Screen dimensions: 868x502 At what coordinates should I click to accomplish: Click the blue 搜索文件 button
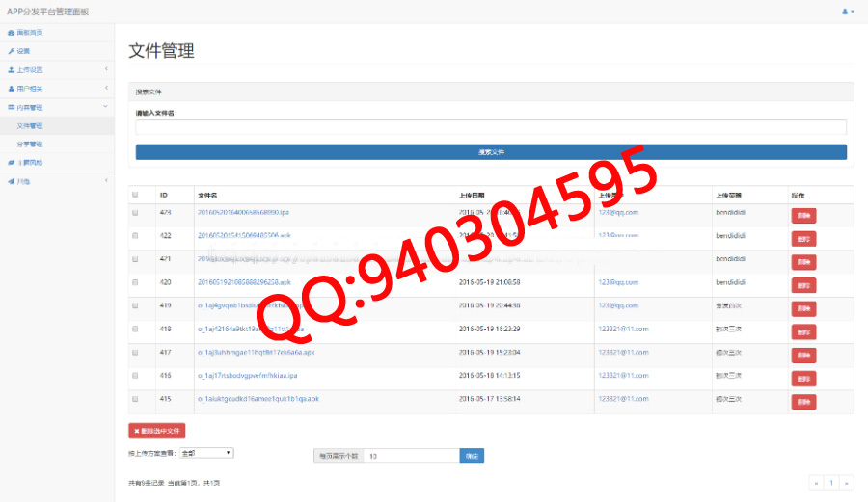pos(491,152)
